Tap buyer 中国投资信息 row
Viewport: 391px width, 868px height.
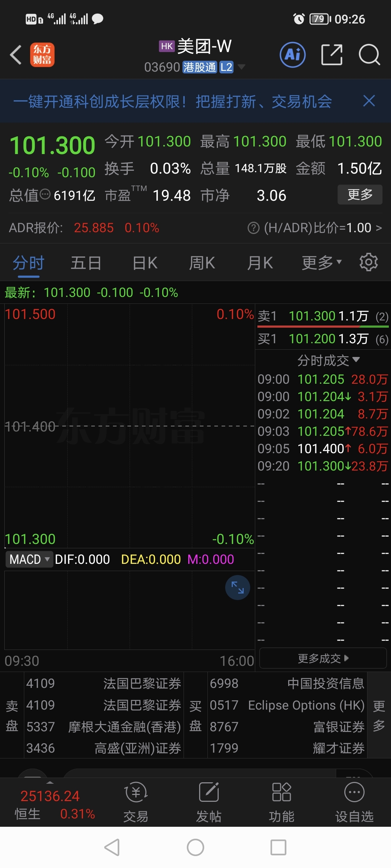pos(287,683)
